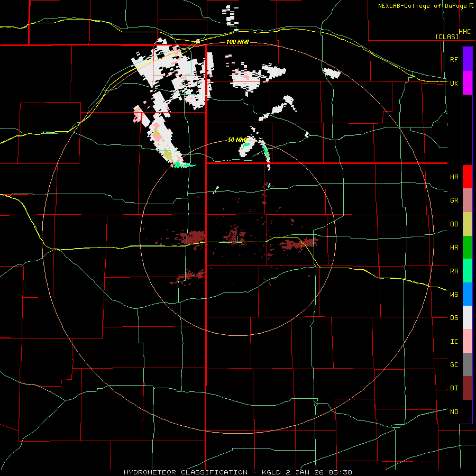
Task: Click the 2 JAN 26 date text
Action: 304,472
